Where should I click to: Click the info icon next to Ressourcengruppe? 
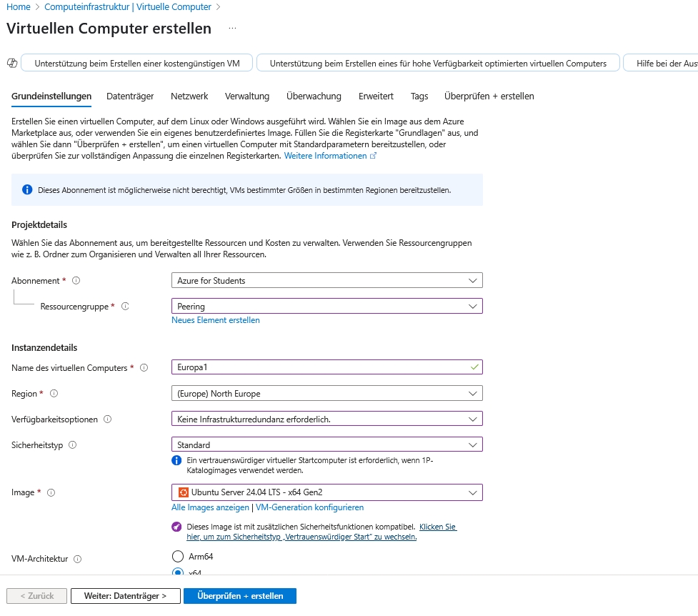coord(125,307)
